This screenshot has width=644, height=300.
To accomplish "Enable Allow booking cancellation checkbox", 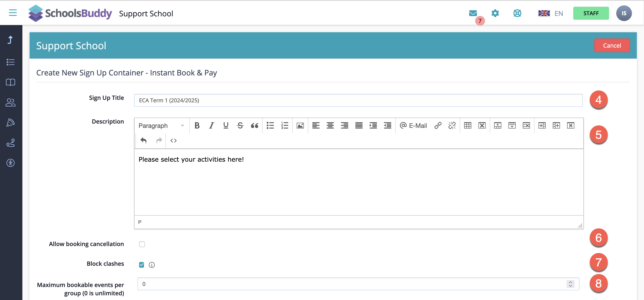I will 142,244.
